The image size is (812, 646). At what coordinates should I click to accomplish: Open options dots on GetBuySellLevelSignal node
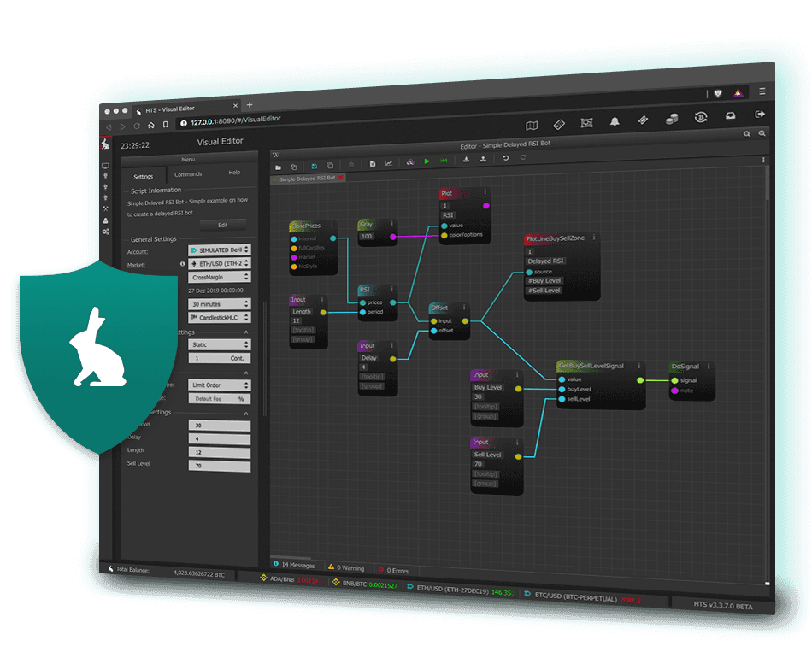coord(639,366)
